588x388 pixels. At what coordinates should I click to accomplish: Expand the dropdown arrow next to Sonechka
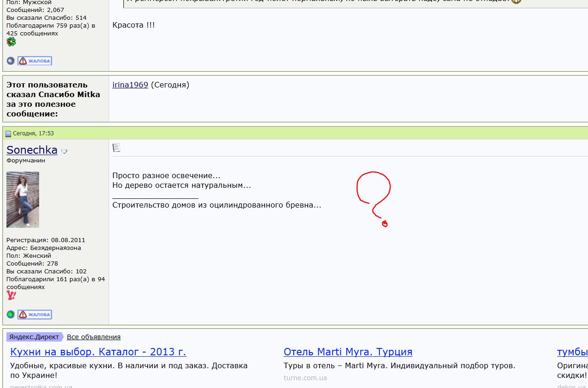point(64,151)
